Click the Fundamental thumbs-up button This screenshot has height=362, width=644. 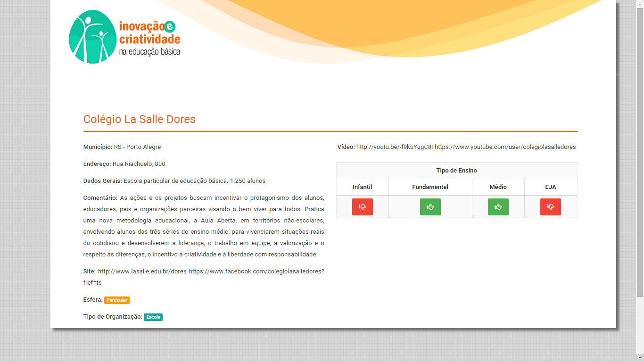pos(430,207)
